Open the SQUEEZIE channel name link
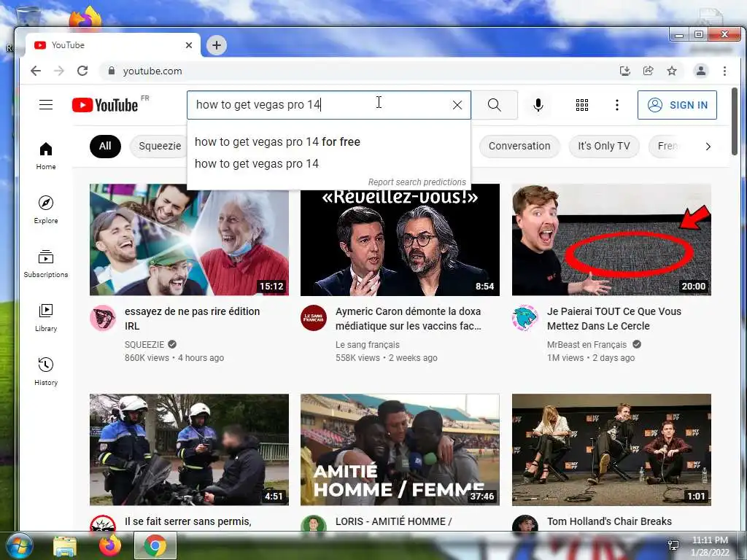This screenshot has width=747, height=560. pos(144,345)
